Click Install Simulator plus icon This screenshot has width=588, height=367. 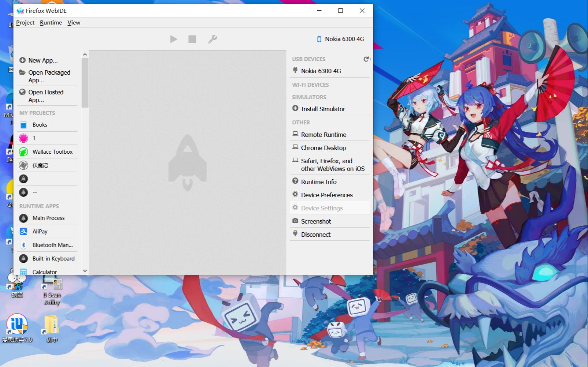[x=295, y=108]
